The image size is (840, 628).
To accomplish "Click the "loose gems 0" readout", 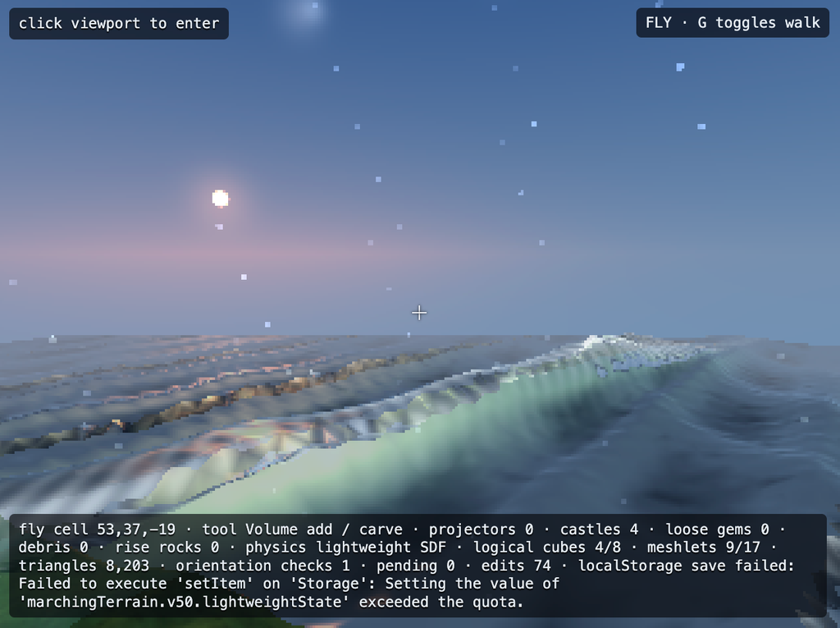I will [x=717, y=529].
